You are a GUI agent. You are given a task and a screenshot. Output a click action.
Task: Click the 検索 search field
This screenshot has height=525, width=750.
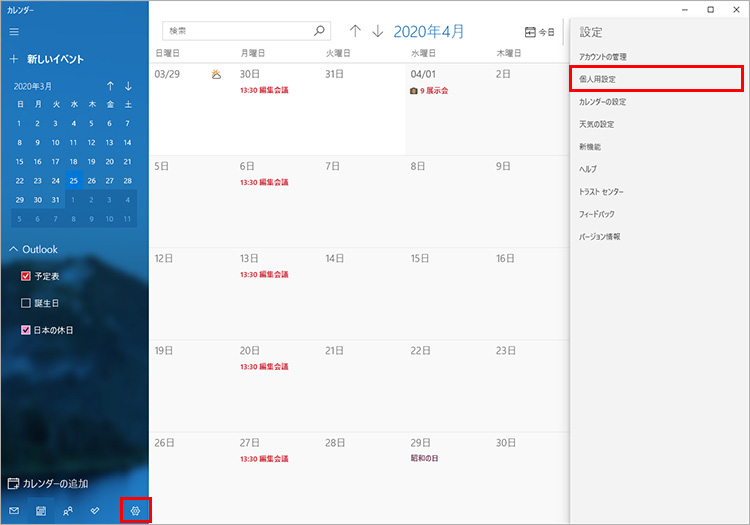pos(246,31)
